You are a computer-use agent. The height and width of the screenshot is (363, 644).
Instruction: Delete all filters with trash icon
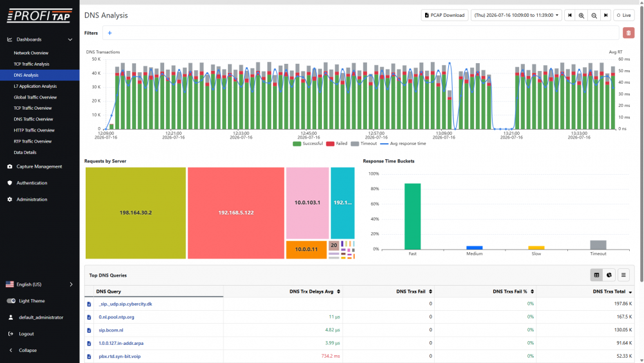[x=629, y=33]
